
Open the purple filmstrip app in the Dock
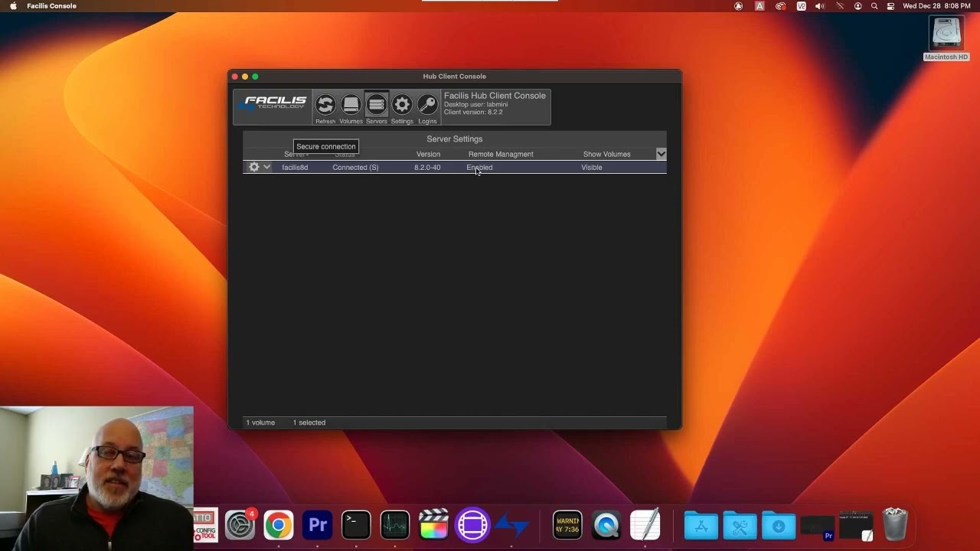pos(472,526)
